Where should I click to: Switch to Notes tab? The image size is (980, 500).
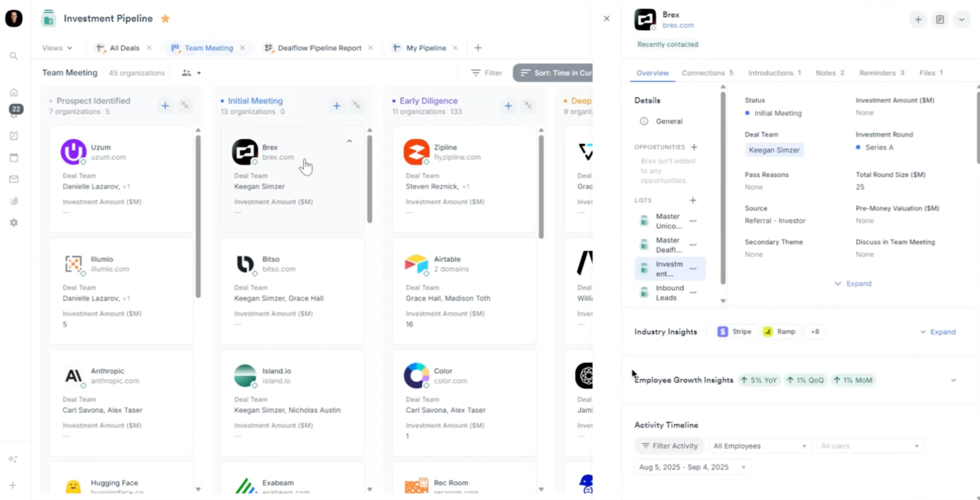[x=830, y=73]
